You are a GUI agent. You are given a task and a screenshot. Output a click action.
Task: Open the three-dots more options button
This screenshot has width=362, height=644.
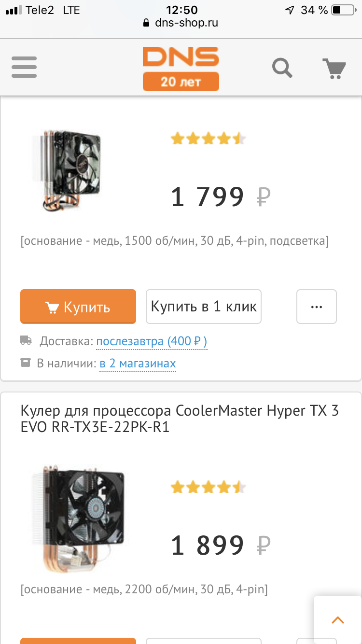pos(317,307)
